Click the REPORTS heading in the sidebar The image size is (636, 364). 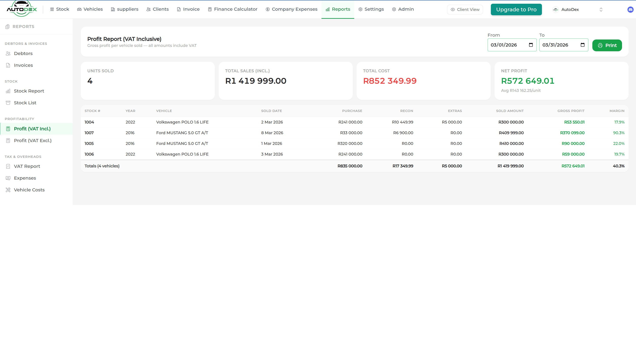point(24,26)
